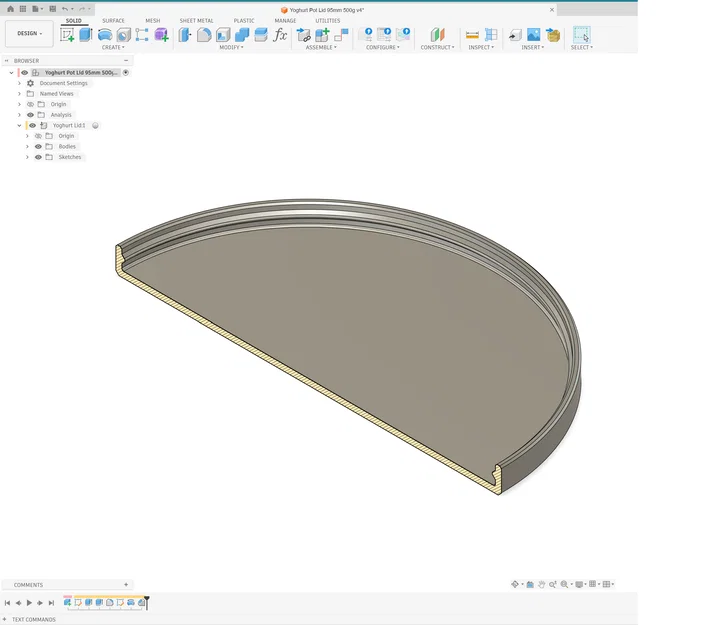Switch to the MESH tab

(153, 21)
